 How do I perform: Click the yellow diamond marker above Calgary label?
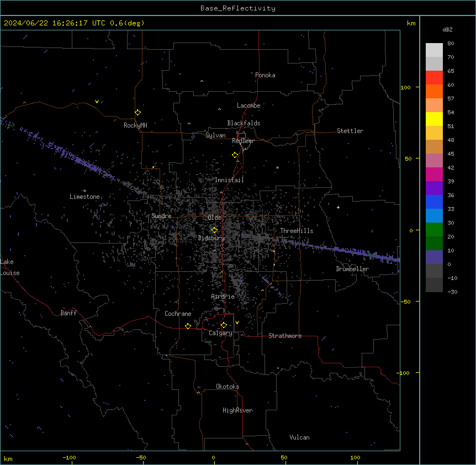(x=224, y=325)
